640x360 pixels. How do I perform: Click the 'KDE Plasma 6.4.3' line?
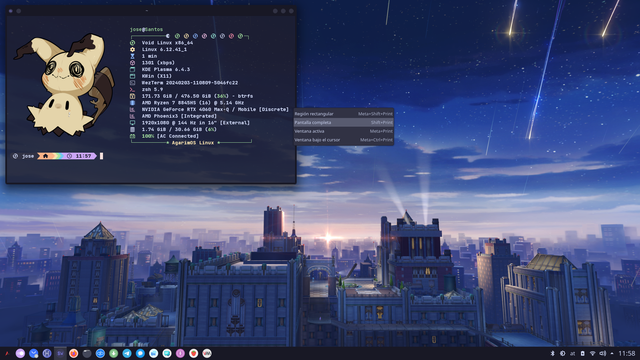coord(166,69)
